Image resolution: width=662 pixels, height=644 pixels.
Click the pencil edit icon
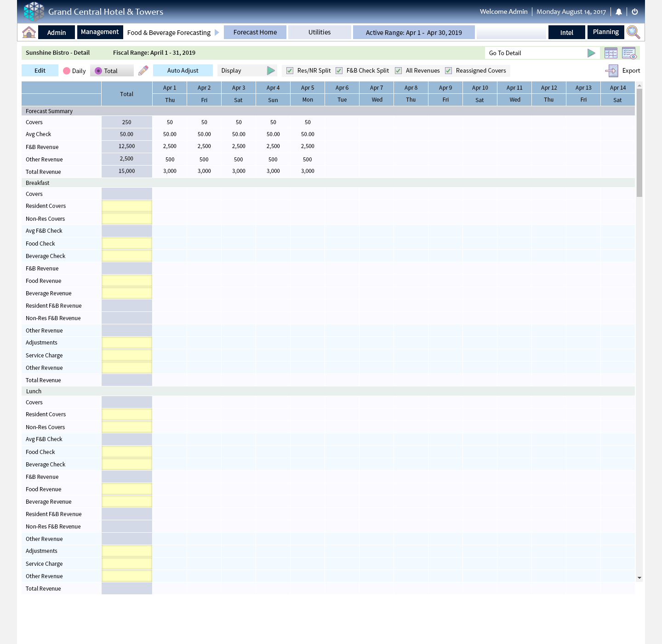pos(143,70)
